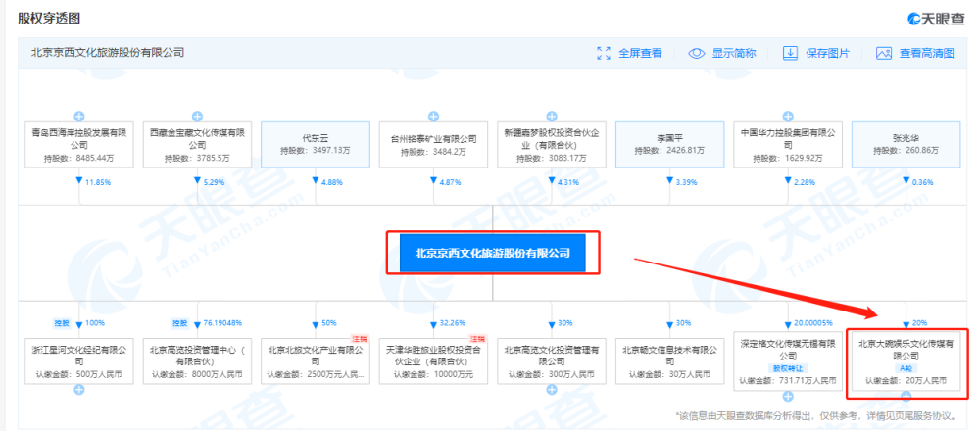980x431 pixels.
Task: Click the 50% investment ratio label
Action: click(x=328, y=323)
